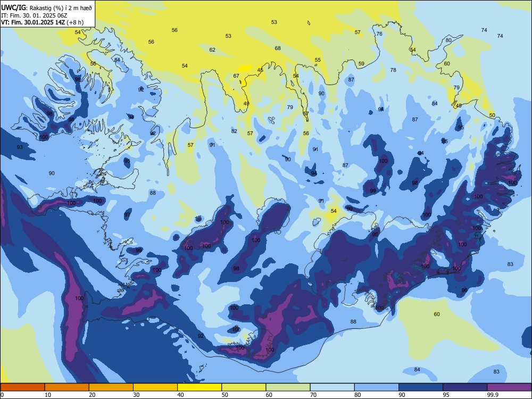This screenshot has height=399, width=532.
Task: Click the map value "55" on the north coast
Action: pos(318,60)
